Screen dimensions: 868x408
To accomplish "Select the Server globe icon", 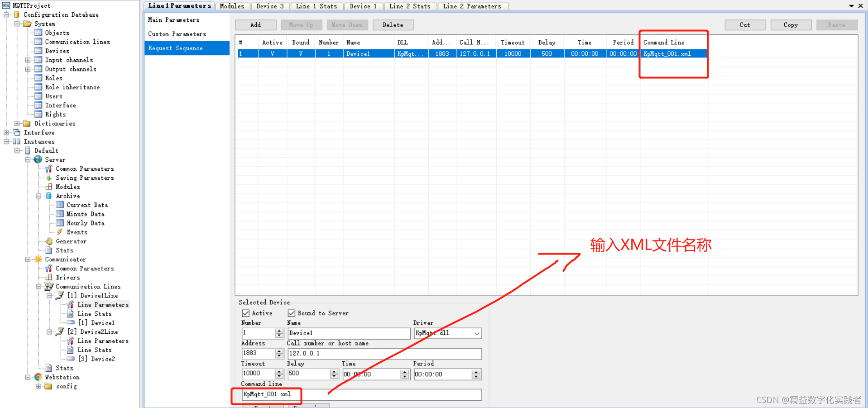I will 38,159.
